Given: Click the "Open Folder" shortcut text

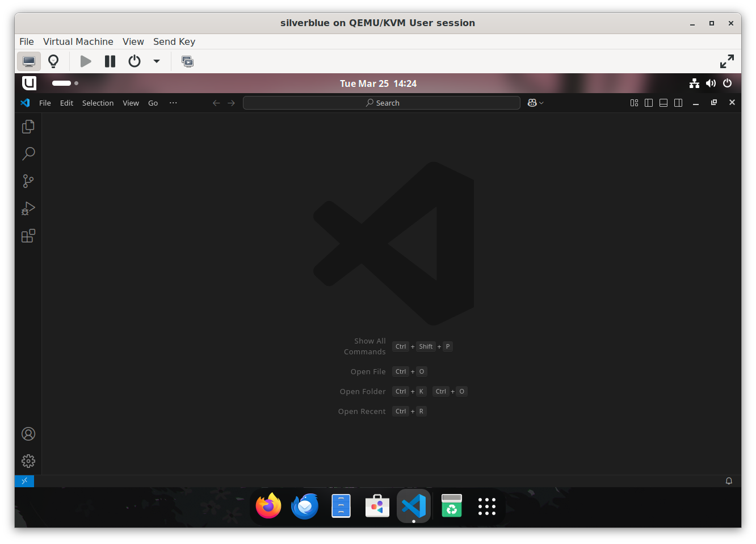Looking at the screenshot, I should [x=363, y=391].
